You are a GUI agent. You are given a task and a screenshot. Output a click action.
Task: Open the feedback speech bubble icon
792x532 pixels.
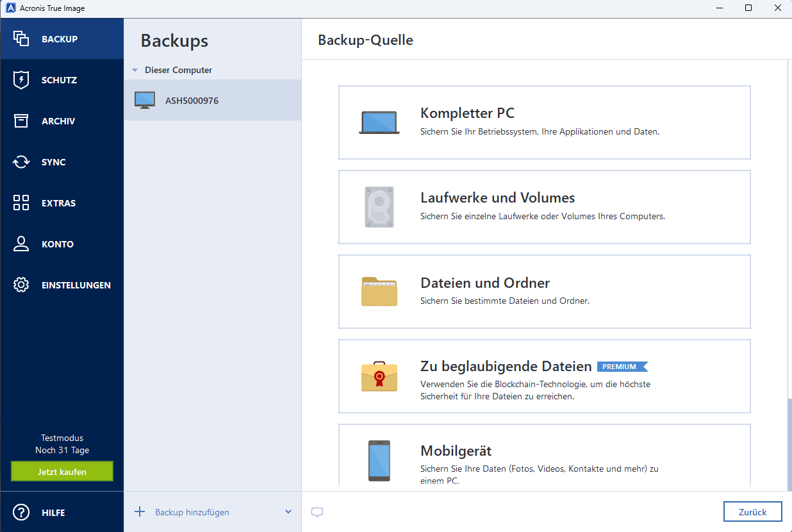click(317, 511)
